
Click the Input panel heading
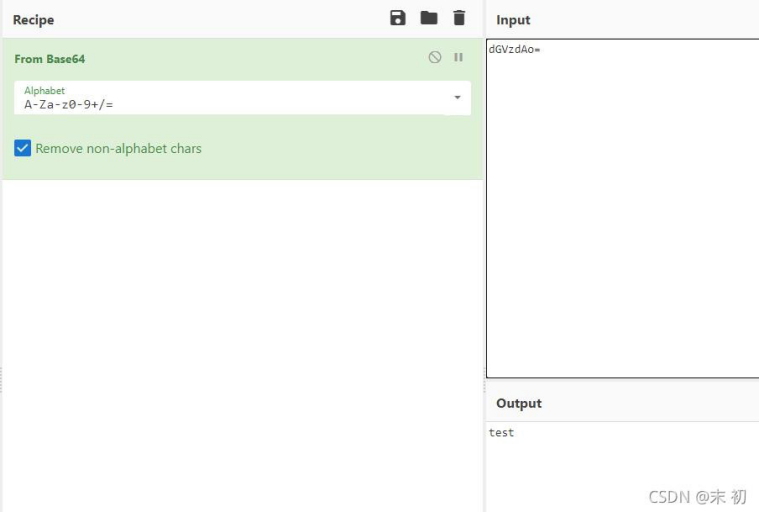[513, 20]
